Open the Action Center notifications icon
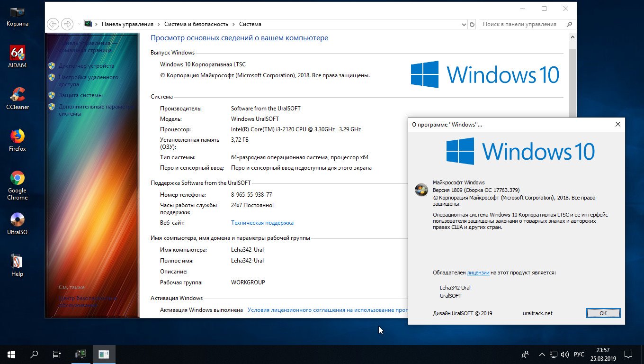 (628, 354)
